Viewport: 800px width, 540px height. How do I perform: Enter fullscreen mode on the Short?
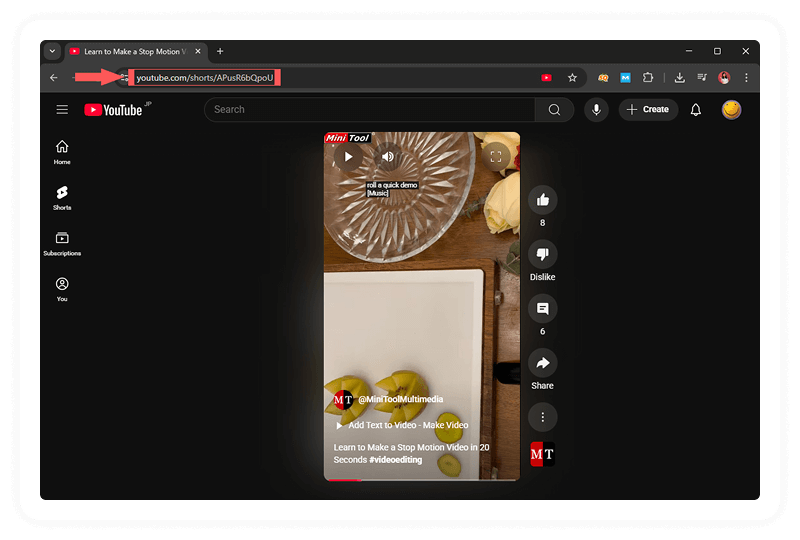tap(495, 156)
